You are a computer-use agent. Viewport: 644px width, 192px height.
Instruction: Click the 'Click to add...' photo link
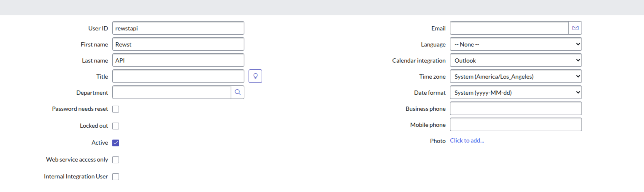tap(467, 141)
